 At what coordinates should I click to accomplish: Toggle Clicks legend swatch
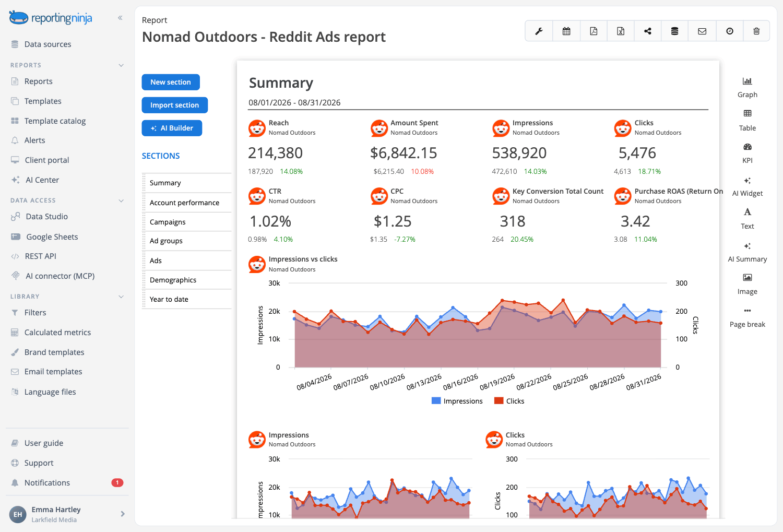pos(499,401)
